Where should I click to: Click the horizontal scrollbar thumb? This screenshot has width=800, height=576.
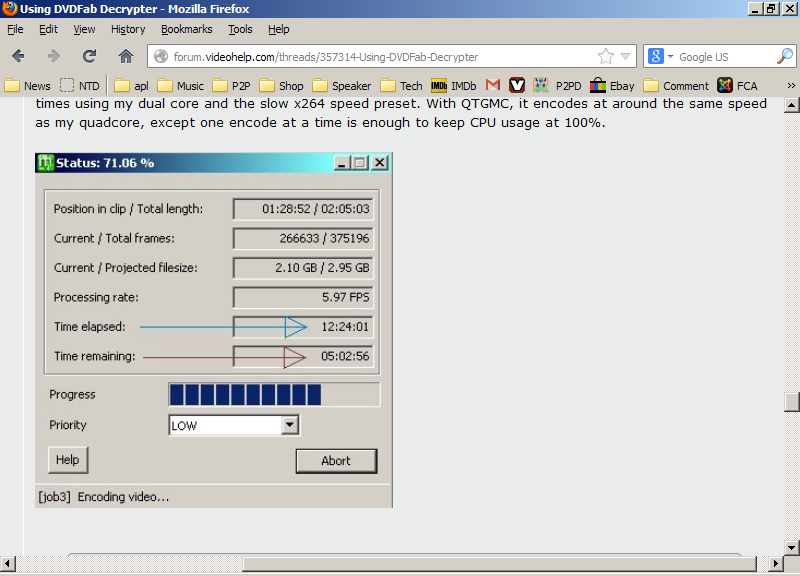tap(499, 564)
